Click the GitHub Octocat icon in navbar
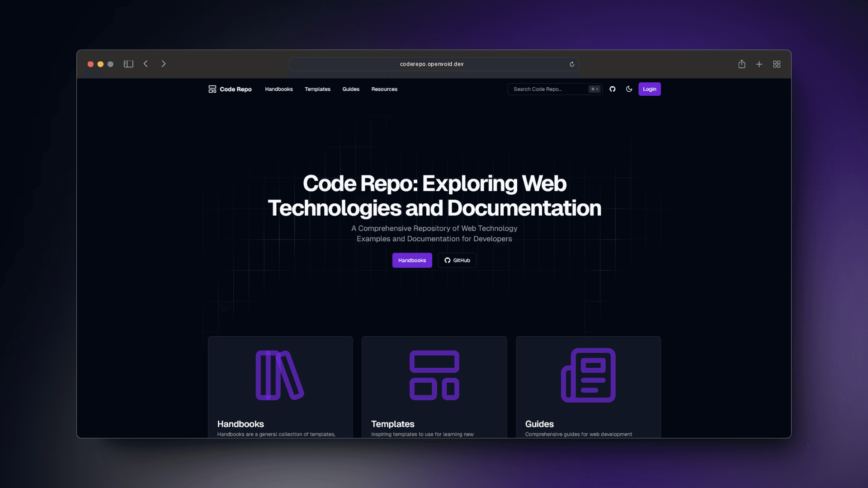This screenshot has width=868, height=488. click(x=613, y=89)
